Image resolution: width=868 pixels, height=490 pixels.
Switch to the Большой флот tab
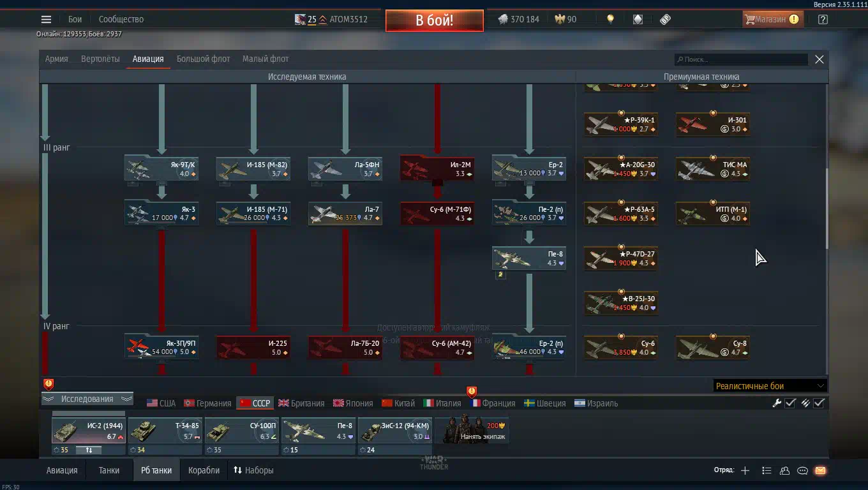[x=203, y=59]
